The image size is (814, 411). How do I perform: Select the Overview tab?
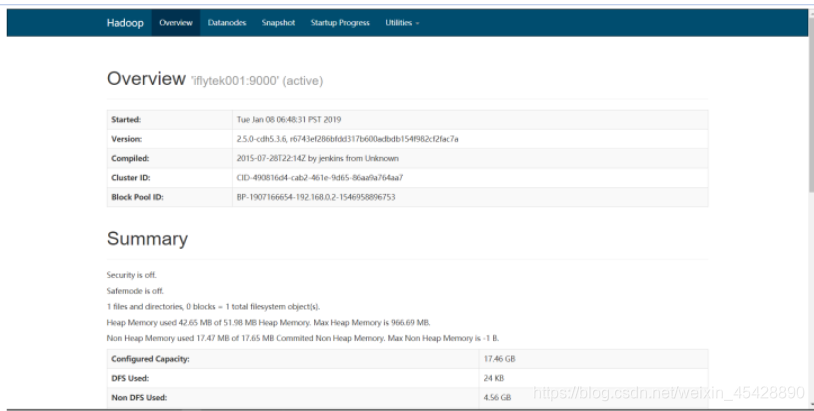175,23
